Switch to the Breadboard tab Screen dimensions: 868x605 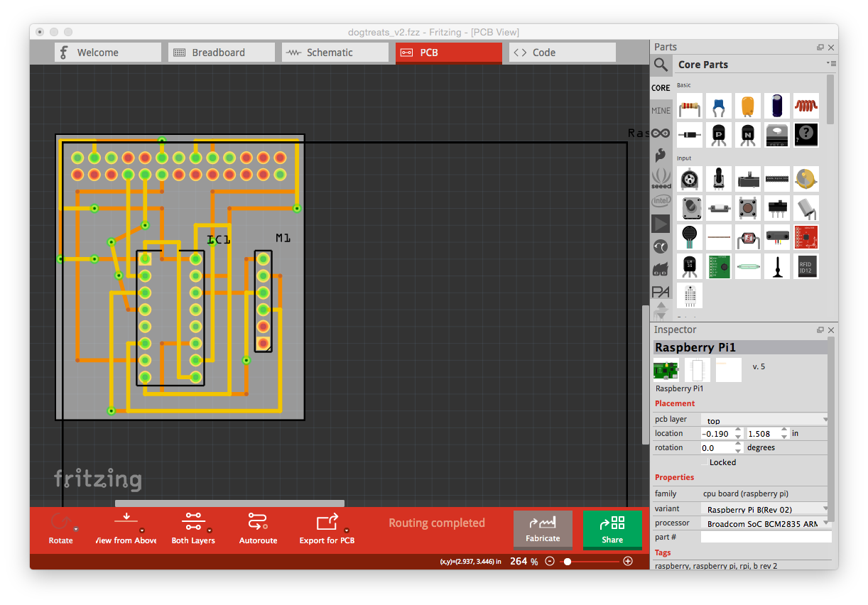click(x=221, y=53)
